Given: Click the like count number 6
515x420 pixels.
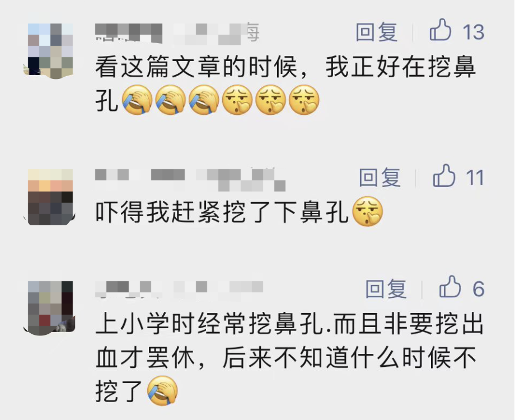Looking at the screenshot, I should [x=479, y=289].
